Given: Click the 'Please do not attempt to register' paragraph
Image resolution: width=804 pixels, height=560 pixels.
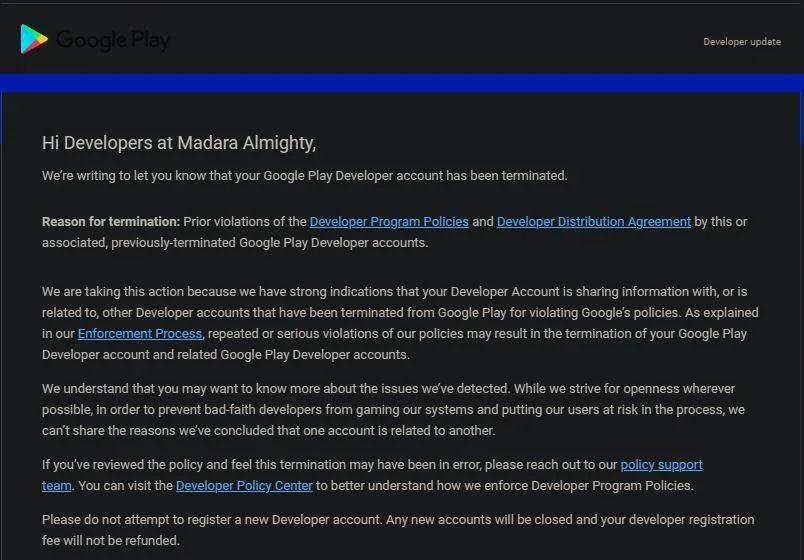Looking at the screenshot, I should [x=398, y=520].
